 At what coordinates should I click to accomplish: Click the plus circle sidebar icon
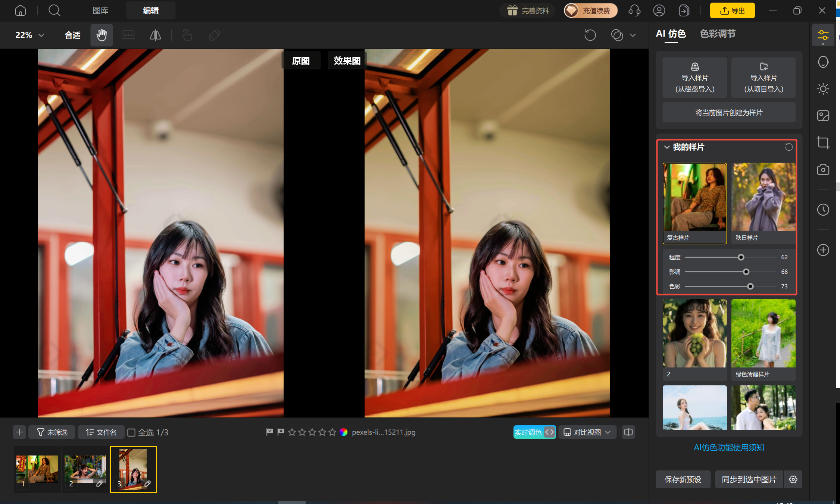click(823, 250)
